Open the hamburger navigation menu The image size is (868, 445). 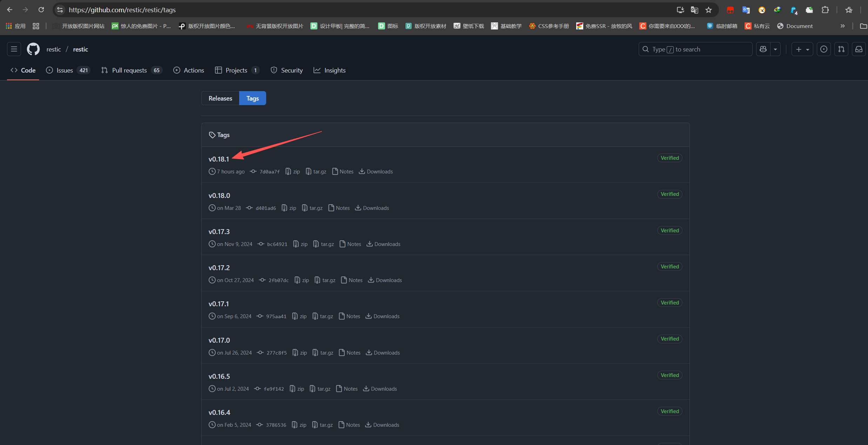tap(14, 49)
